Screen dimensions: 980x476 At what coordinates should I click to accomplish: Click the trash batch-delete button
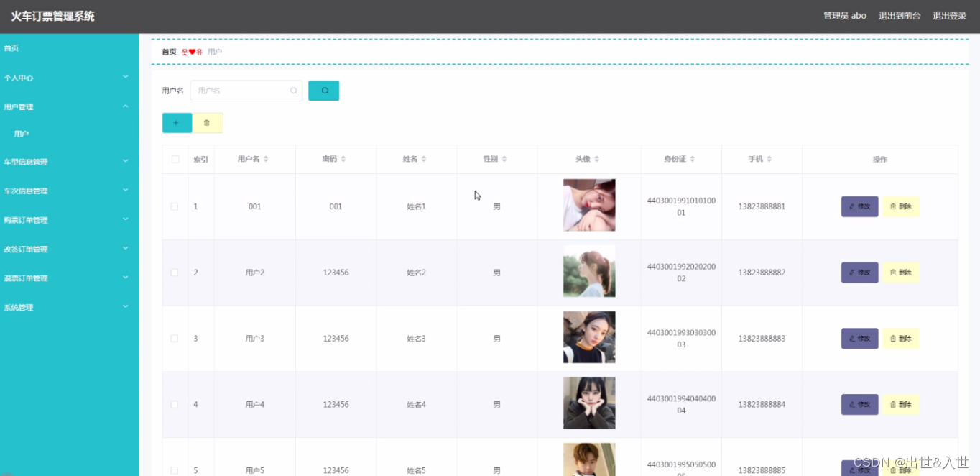point(208,123)
